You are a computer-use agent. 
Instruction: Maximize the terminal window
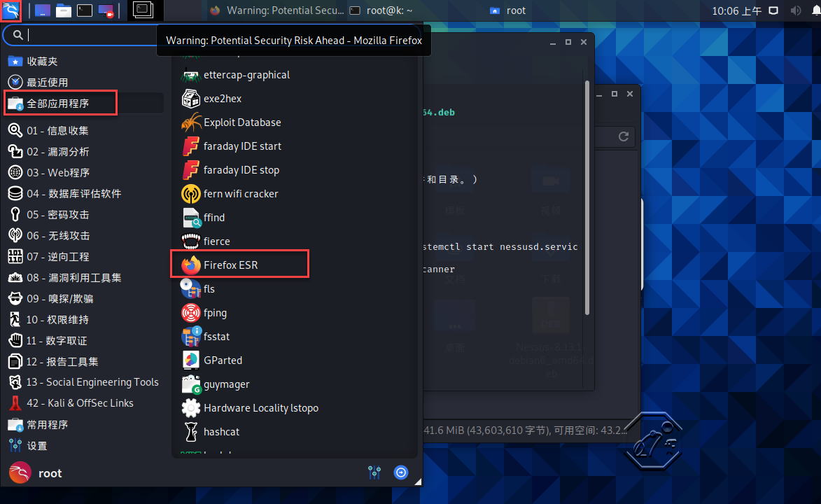568,42
